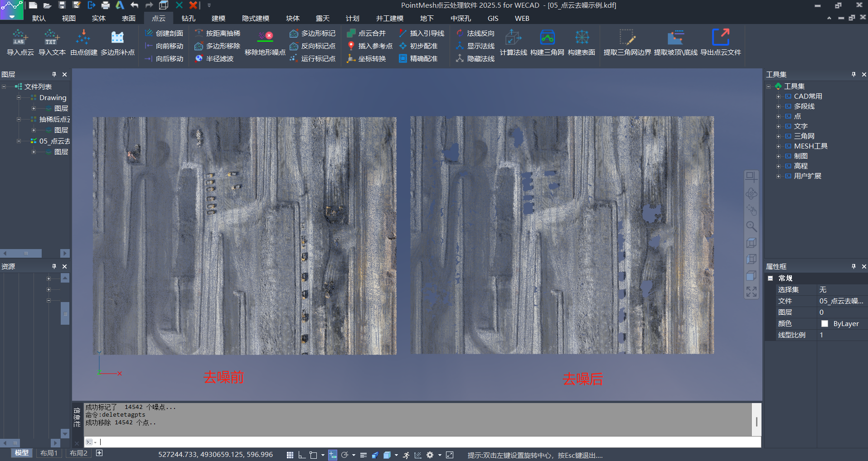This screenshot has height=461, width=868.
Task: Click the 多边形补点 icon
Action: click(117, 38)
